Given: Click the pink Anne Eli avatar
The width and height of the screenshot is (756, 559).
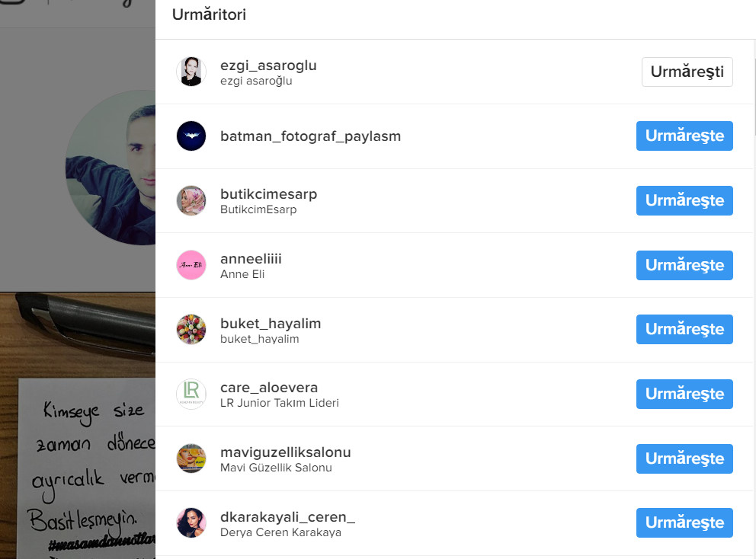Looking at the screenshot, I should [191, 265].
